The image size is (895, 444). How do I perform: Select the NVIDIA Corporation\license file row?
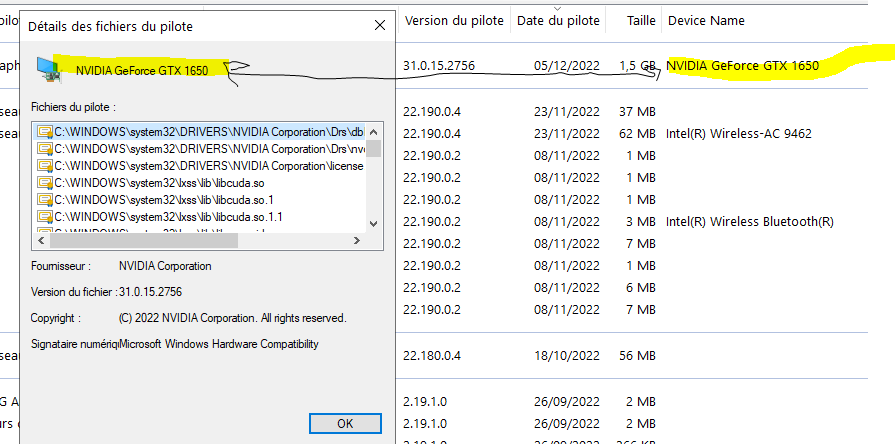click(200, 166)
